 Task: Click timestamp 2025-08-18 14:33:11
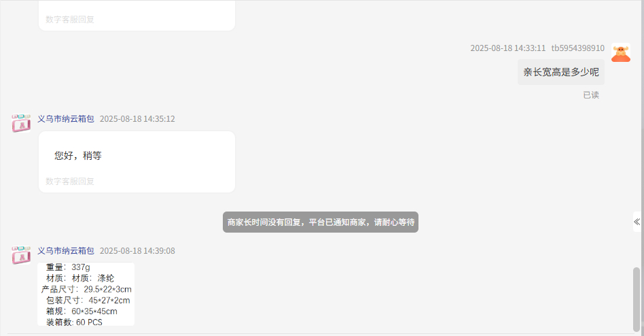(x=507, y=48)
